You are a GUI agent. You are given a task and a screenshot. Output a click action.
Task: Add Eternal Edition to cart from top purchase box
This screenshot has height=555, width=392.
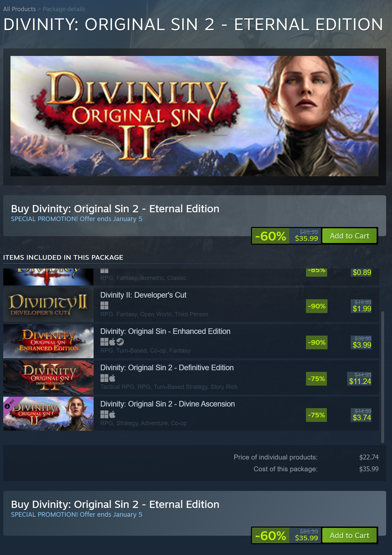click(349, 236)
